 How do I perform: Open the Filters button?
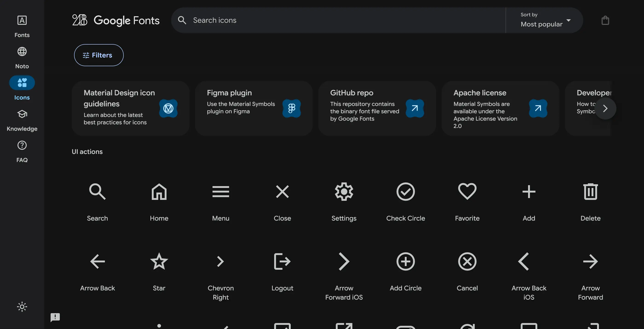point(99,55)
